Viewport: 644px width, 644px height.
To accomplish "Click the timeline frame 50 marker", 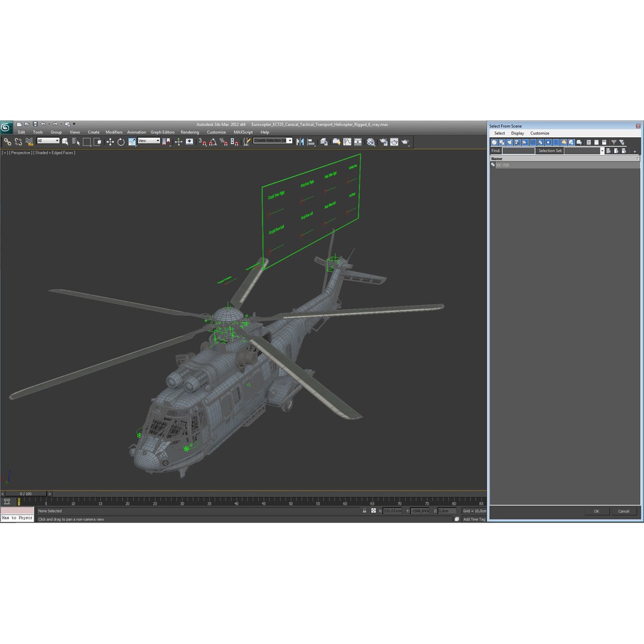I will (291, 503).
